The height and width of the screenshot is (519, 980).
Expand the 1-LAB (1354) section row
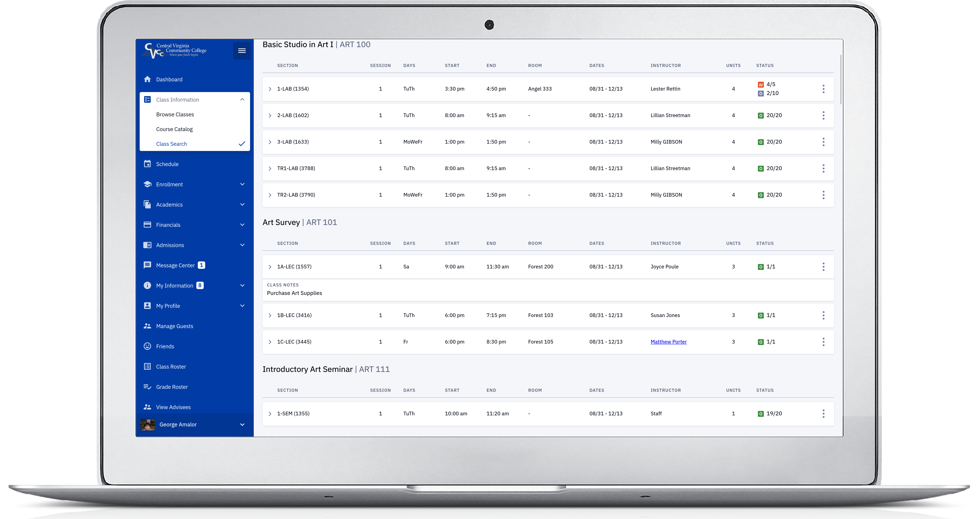pos(270,89)
